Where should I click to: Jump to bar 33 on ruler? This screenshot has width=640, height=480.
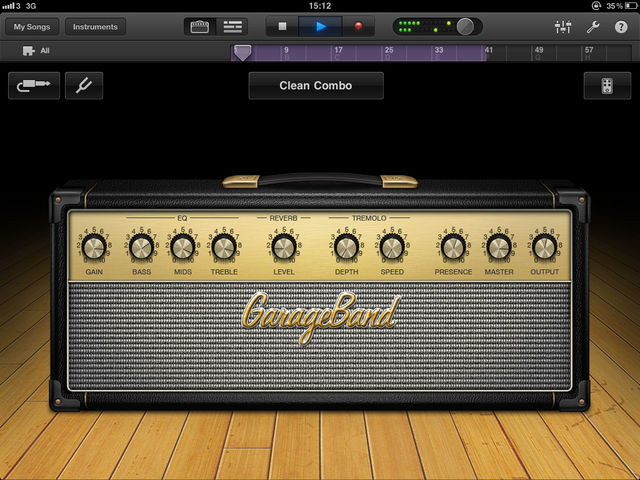439,50
